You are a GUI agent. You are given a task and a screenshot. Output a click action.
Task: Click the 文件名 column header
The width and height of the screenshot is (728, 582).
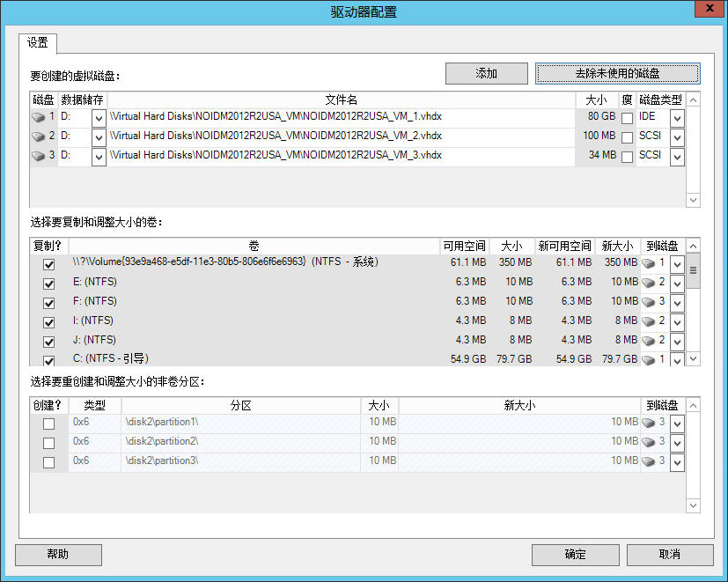coord(341,99)
